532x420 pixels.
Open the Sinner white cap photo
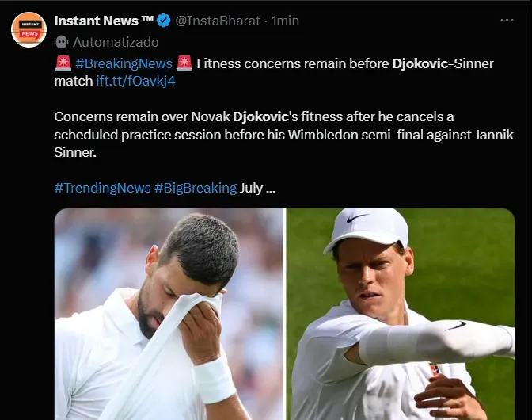401,315
